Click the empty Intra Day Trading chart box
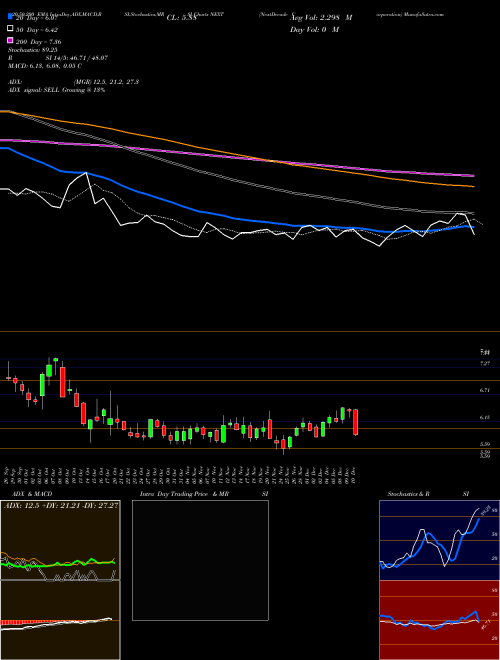 [x=200, y=560]
